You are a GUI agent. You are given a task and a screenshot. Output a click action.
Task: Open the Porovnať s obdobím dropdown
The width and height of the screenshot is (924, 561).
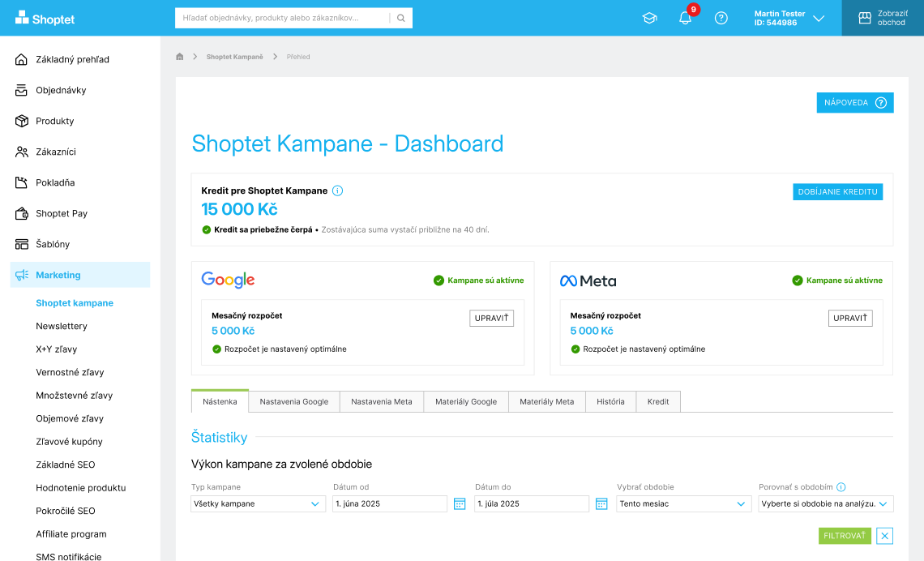point(826,503)
